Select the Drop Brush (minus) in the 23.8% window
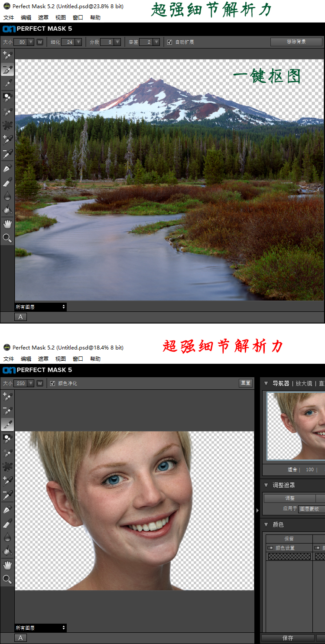This screenshot has height=644, width=325. pyautogui.click(x=7, y=69)
